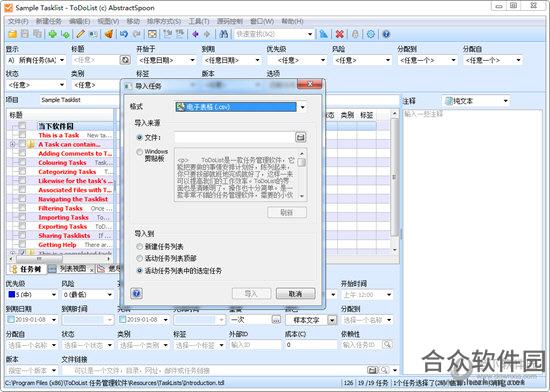Image resolution: width=550 pixels, height=392 pixels.
Task: Click the pencil edit task icon
Action: [x=81, y=34]
